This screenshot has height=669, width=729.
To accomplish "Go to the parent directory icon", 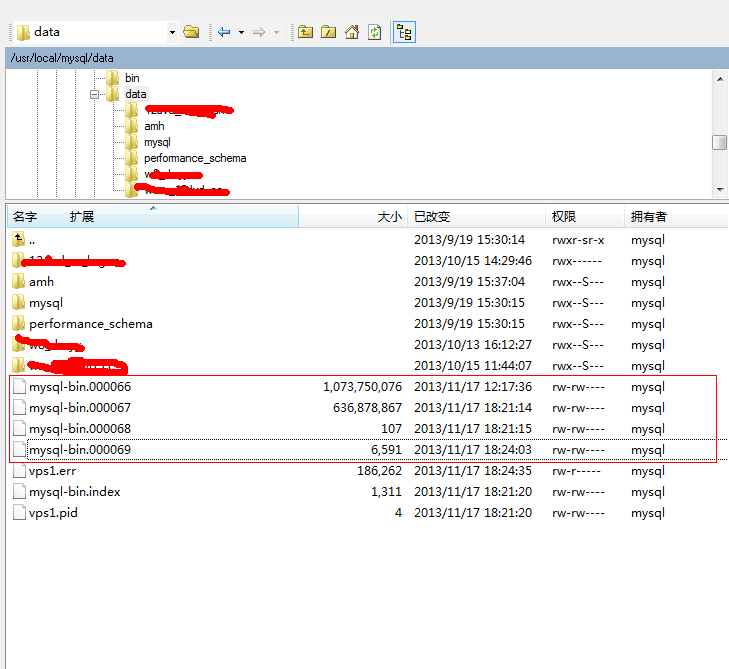I will point(306,32).
